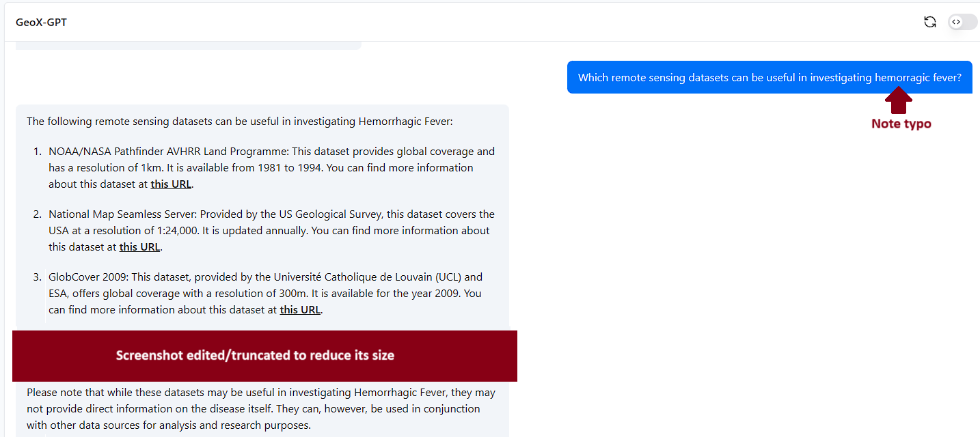Click list number 3 in the response
This screenshot has width=980, height=437.
[38, 277]
